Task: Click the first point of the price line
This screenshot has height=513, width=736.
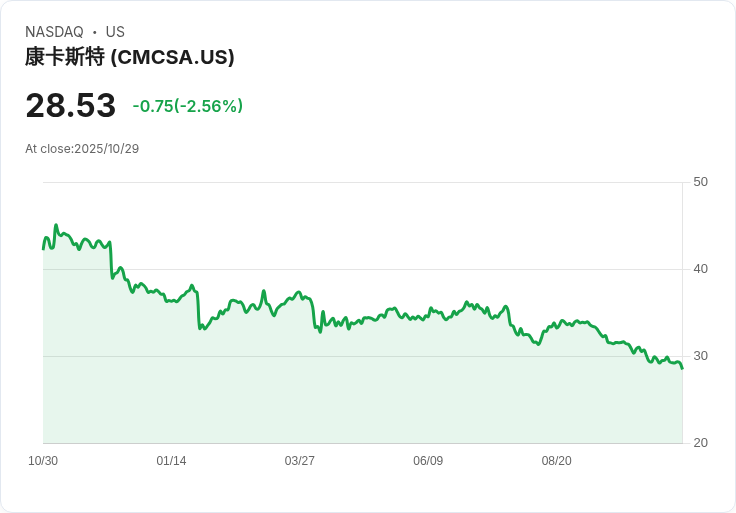Action: point(43,248)
